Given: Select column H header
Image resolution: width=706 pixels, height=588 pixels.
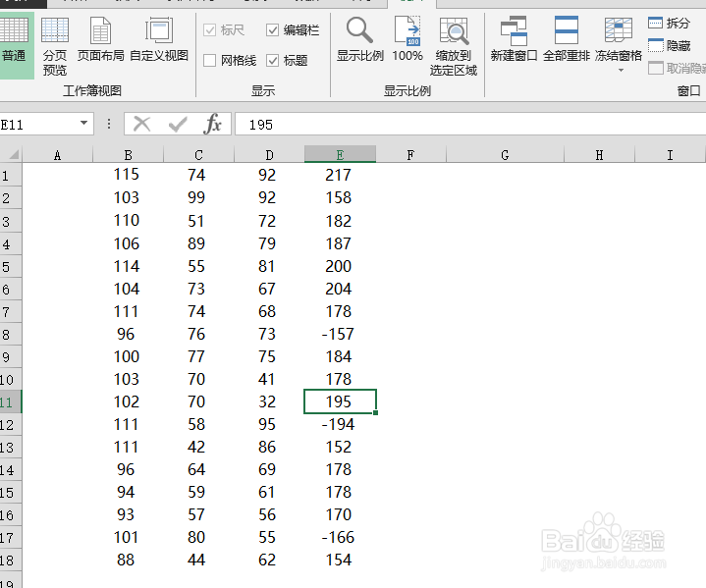Looking at the screenshot, I should tap(599, 155).
